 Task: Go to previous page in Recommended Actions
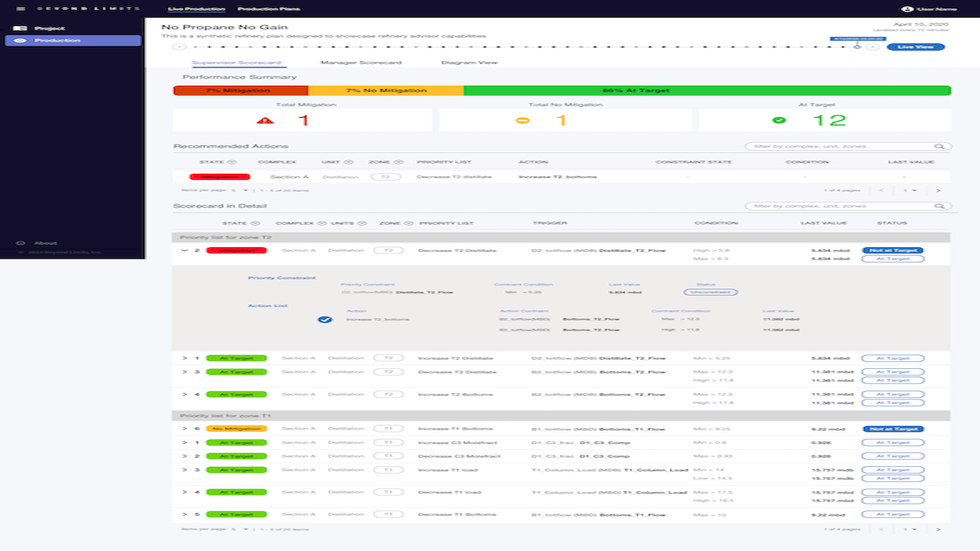(x=881, y=190)
